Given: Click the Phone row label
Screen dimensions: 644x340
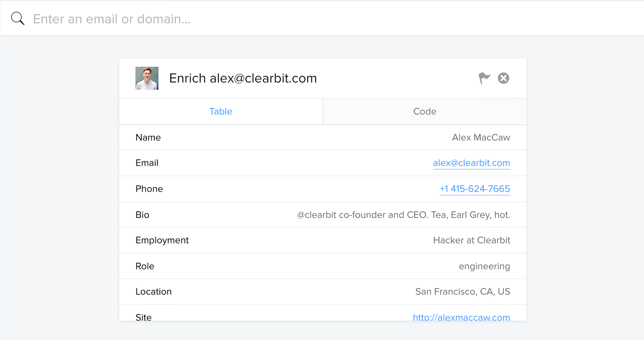Looking at the screenshot, I should pos(149,189).
